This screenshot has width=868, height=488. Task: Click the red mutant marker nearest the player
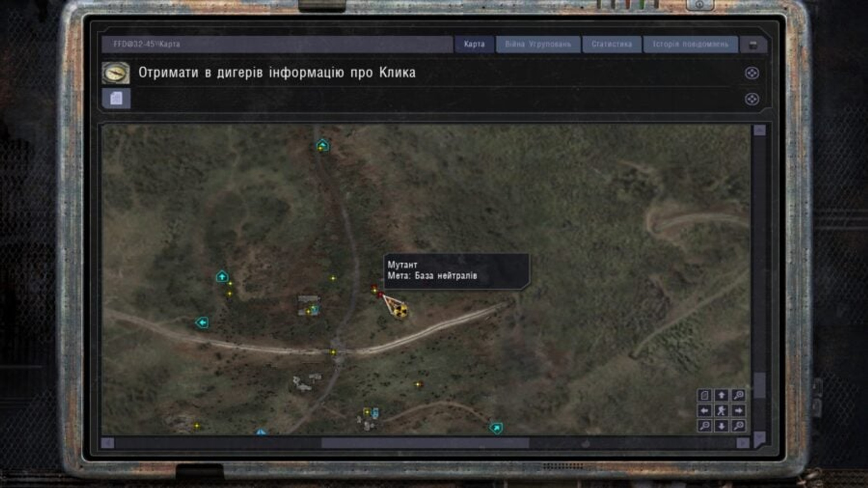pos(381,295)
